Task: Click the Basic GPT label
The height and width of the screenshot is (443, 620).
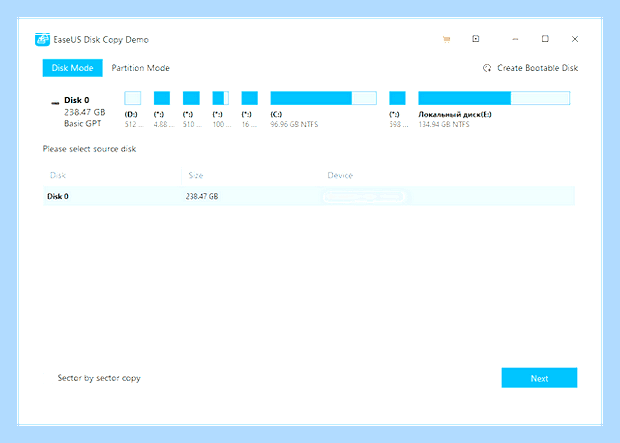Action: coord(83,123)
